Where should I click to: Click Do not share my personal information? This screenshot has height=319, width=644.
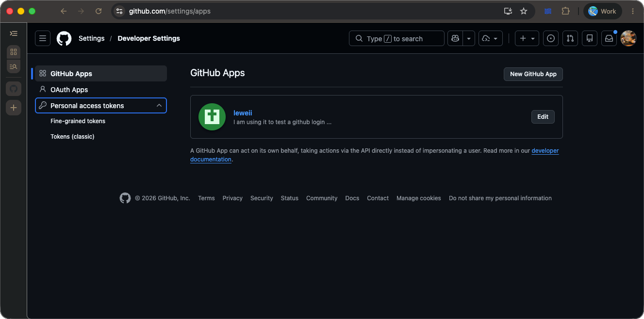[x=500, y=198]
